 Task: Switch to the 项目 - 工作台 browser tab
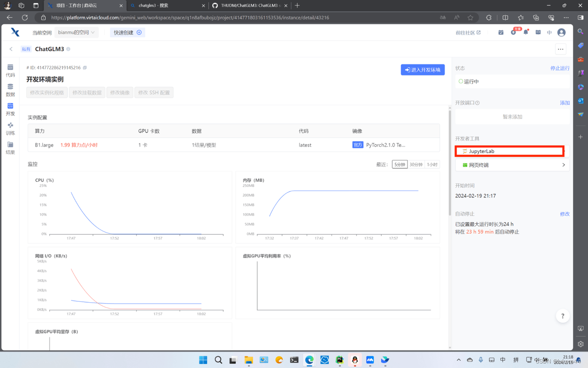tap(85, 6)
